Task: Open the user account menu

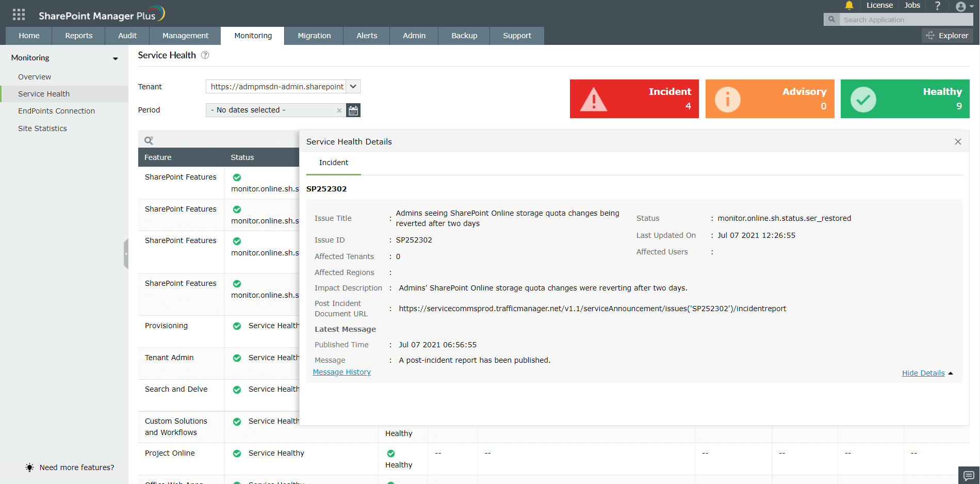Action: click(961, 7)
